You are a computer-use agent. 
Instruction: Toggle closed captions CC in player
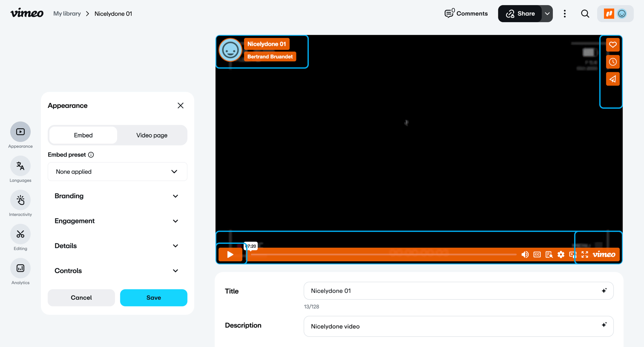tap(537, 254)
